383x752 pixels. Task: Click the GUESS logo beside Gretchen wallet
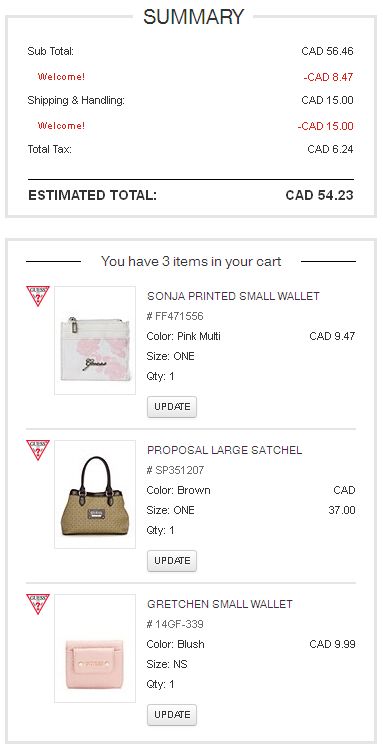pos(38,604)
